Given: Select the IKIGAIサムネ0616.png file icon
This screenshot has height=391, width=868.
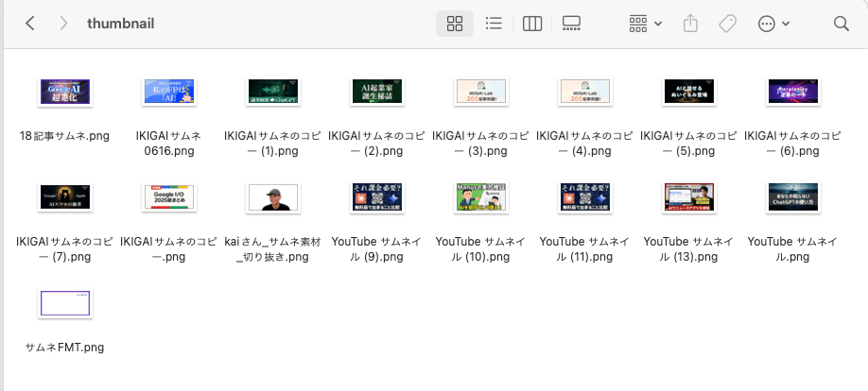Looking at the screenshot, I should pos(169,92).
